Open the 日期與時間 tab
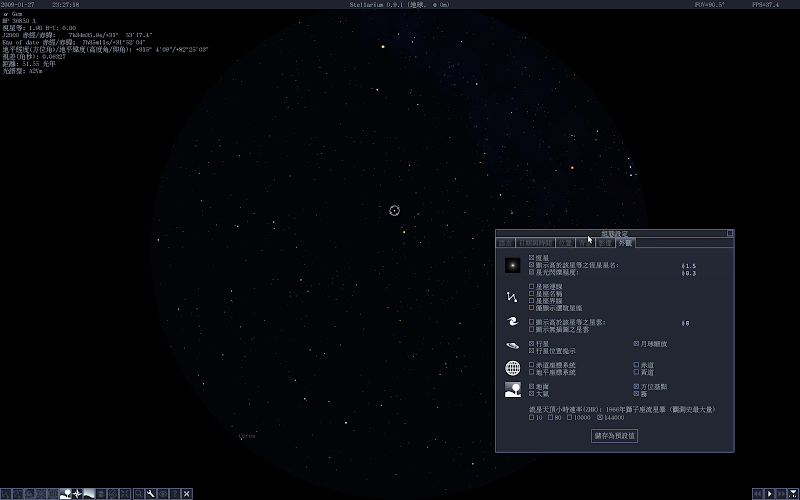 [x=535, y=243]
